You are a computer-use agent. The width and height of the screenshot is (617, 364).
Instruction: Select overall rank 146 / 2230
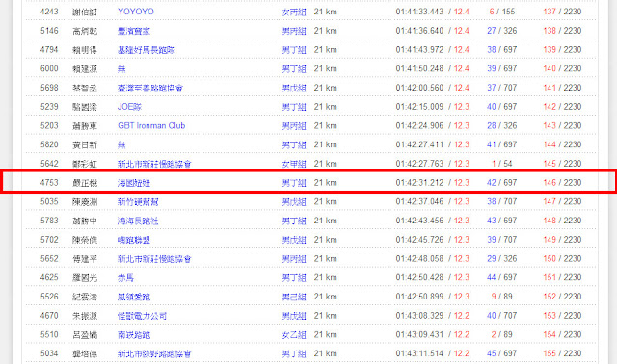(x=562, y=183)
